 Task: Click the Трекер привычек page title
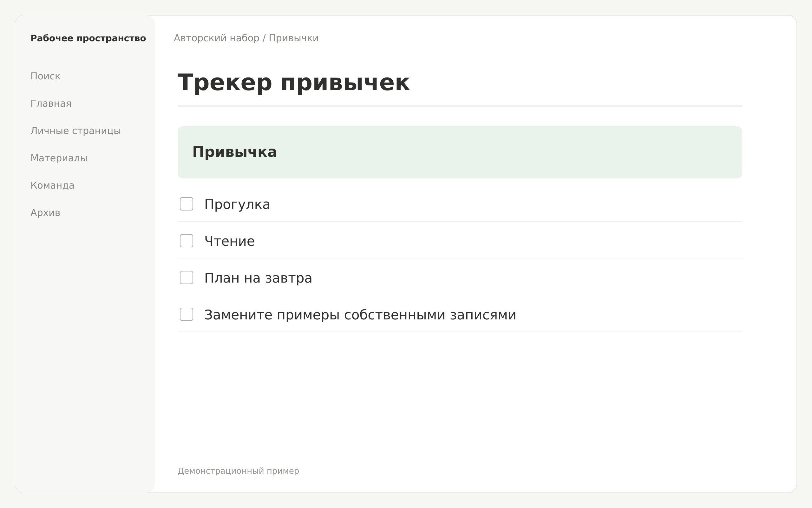click(x=294, y=83)
